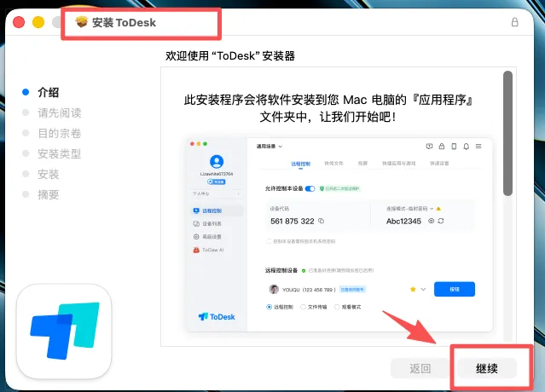545x392 pixels.
Task: Click the YOUQU (123 456 789) entry text
Action: [x=309, y=290]
